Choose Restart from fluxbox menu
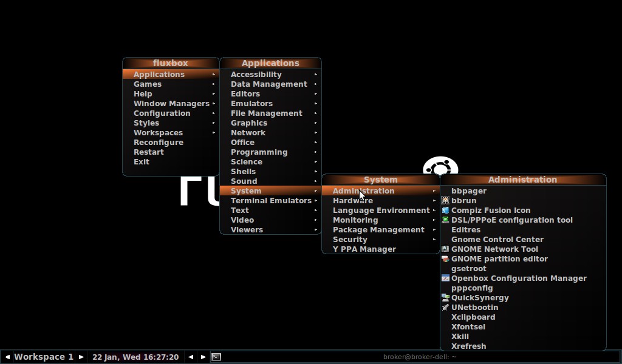Viewport: 622px width, 364px height. click(171, 152)
